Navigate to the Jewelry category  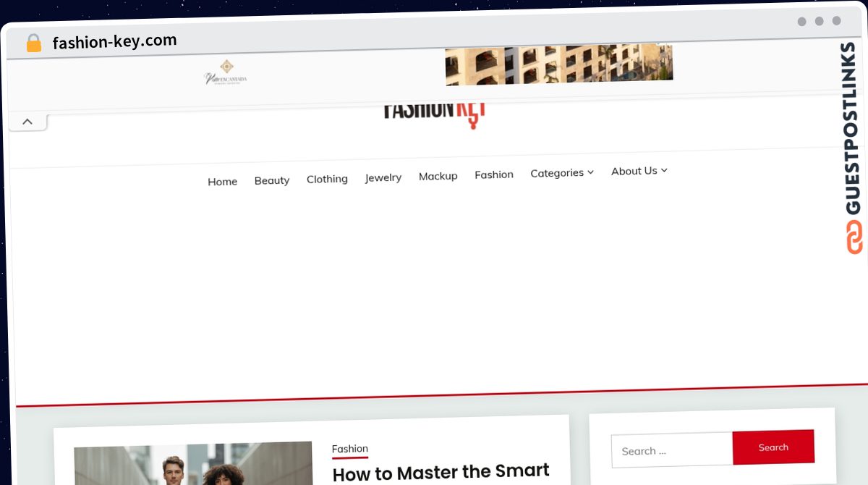(383, 177)
